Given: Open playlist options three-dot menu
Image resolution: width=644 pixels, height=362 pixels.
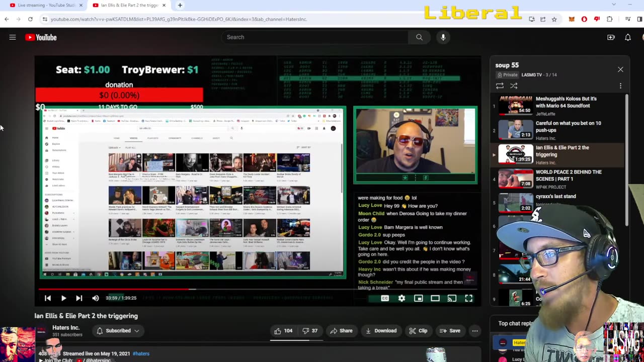Looking at the screenshot, I should pos(620,86).
